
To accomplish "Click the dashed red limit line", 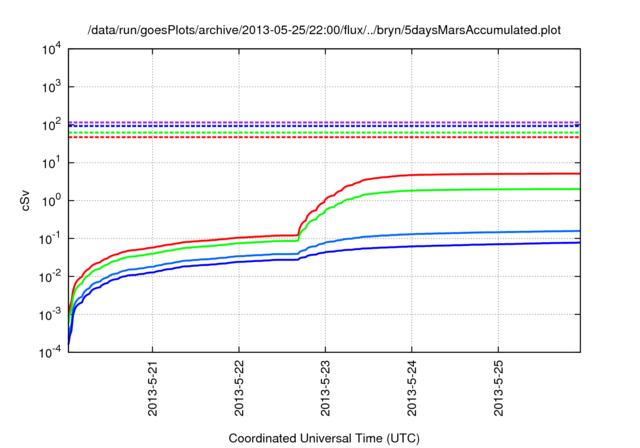I will (324, 138).
